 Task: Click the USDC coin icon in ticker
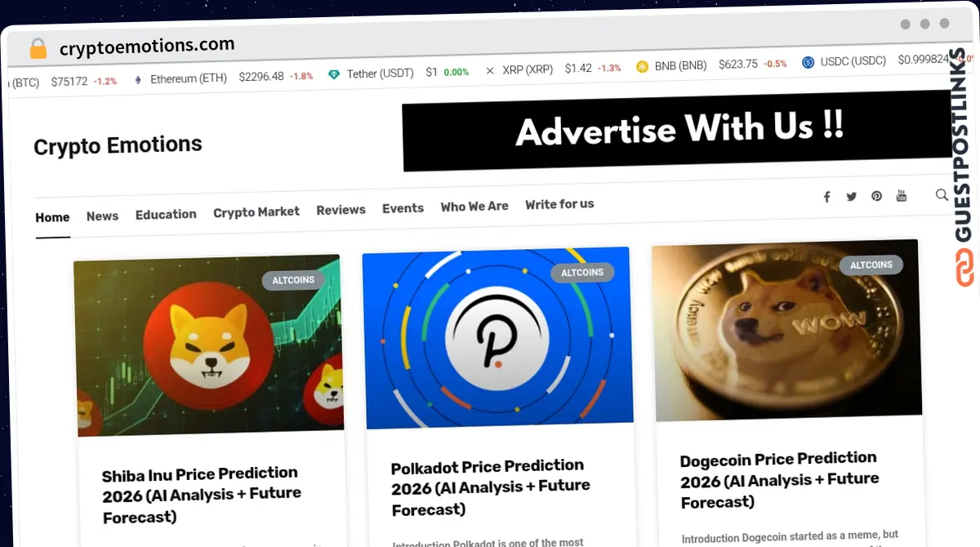coord(808,62)
